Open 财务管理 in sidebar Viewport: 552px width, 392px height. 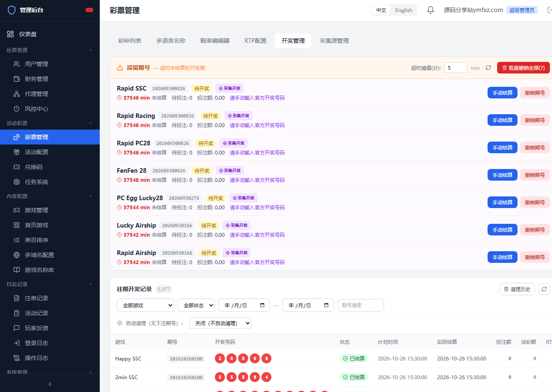(50, 79)
